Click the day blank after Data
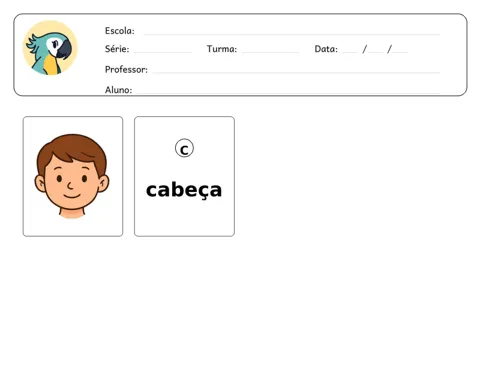 [350, 52]
